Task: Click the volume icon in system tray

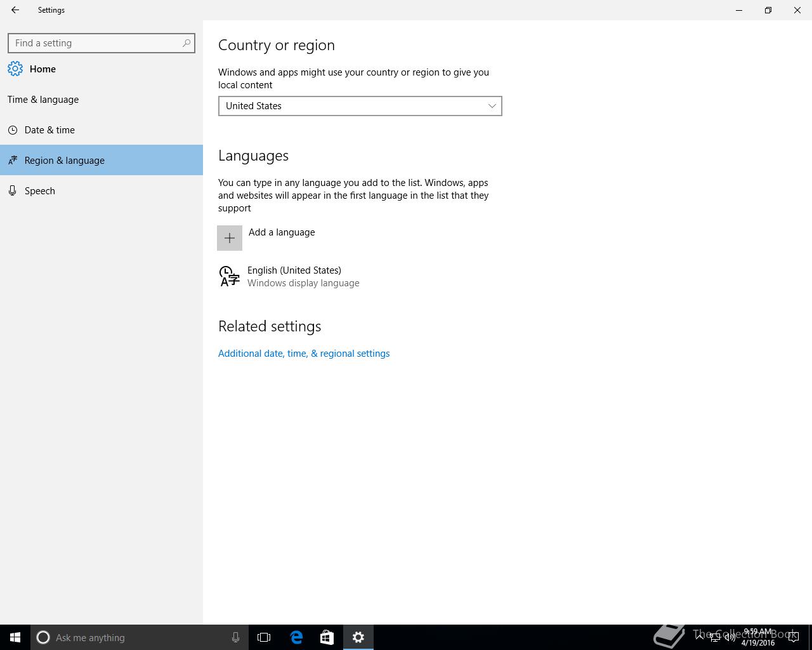Action: tap(730, 637)
